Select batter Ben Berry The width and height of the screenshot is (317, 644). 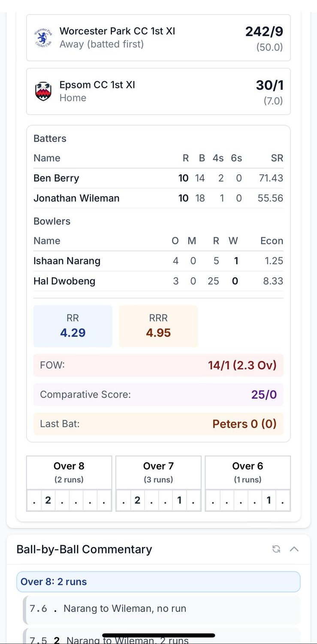coord(56,178)
